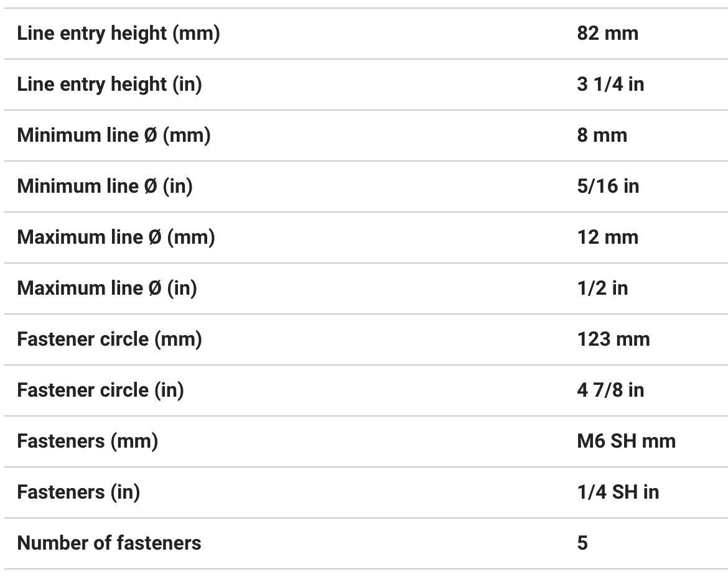Select the 5/16 in value

pos(607,187)
